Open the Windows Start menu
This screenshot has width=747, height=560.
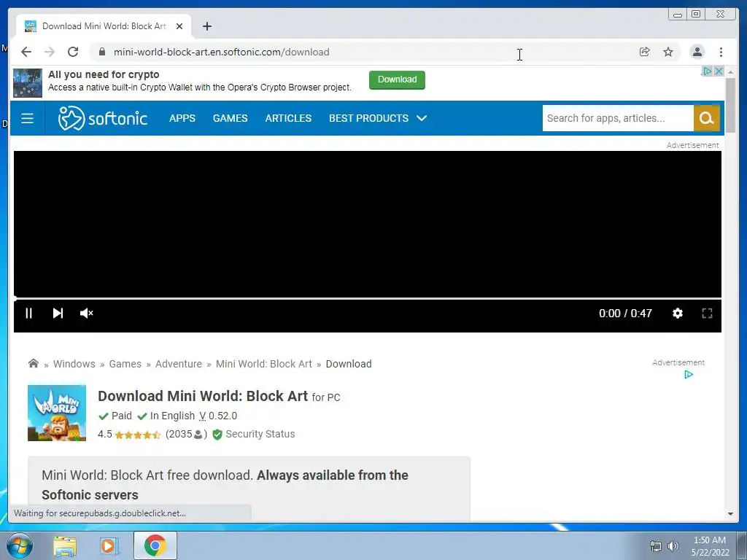coord(20,545)
